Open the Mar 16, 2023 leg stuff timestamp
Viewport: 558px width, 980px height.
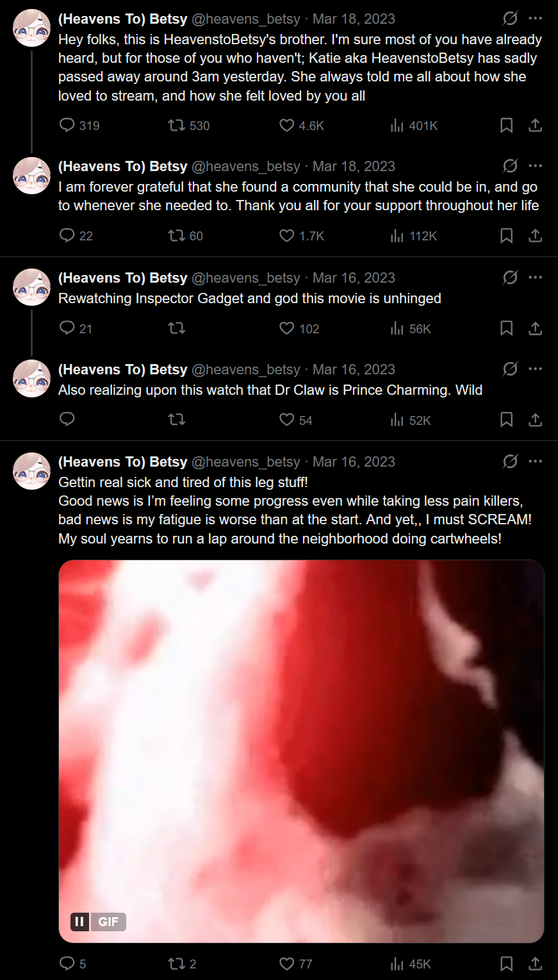[x=354, y=462]
